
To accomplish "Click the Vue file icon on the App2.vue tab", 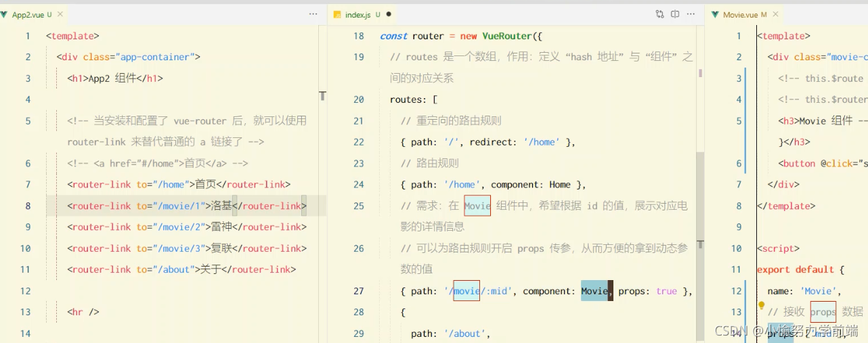I will tap(5, 14).
